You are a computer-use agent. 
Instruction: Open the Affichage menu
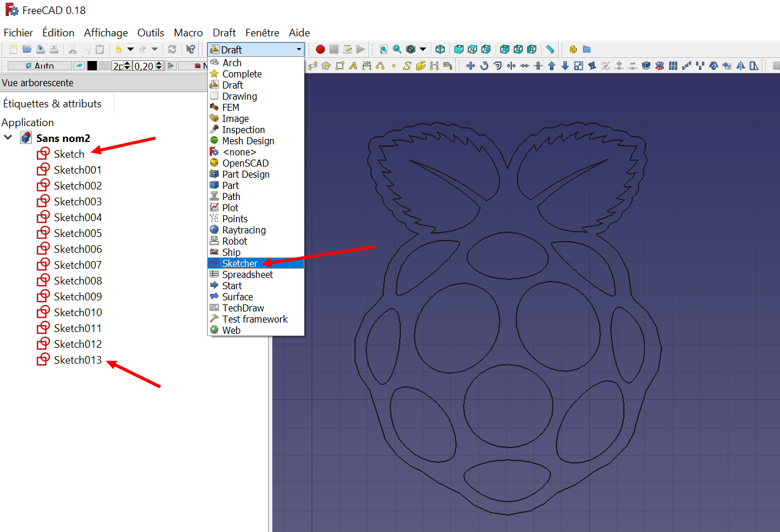[106, 33]
